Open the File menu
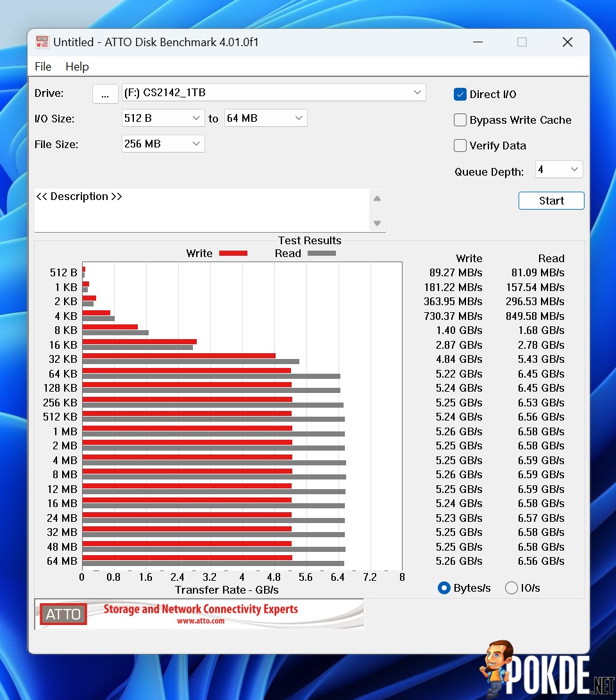Screen dimensions: 616x700 [43, 67]
